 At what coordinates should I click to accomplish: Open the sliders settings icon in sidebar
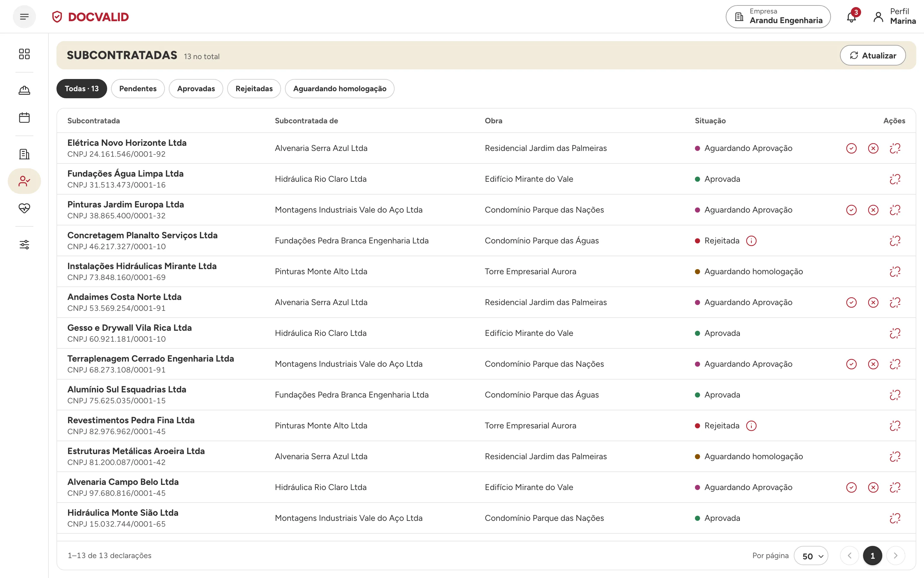click(24, 245)
